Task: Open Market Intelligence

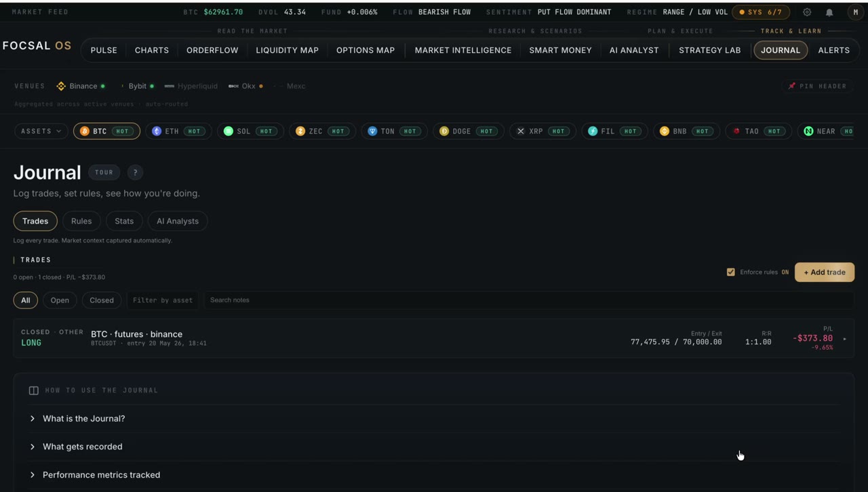Action: (463, 50)
